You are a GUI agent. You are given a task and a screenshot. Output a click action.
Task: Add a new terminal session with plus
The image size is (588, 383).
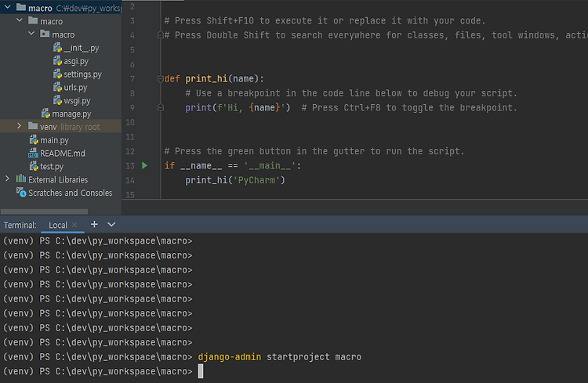pyautogui.click(x=94, y=225)
